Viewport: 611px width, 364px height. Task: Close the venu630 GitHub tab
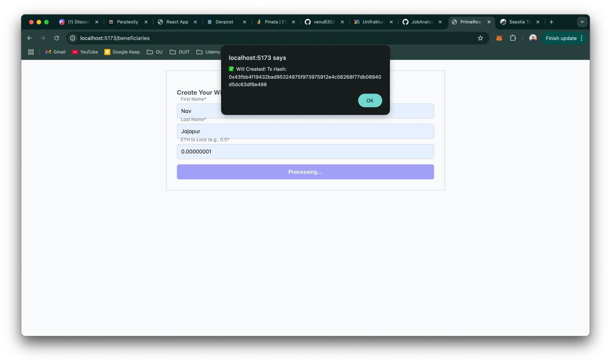click(342, 22)
